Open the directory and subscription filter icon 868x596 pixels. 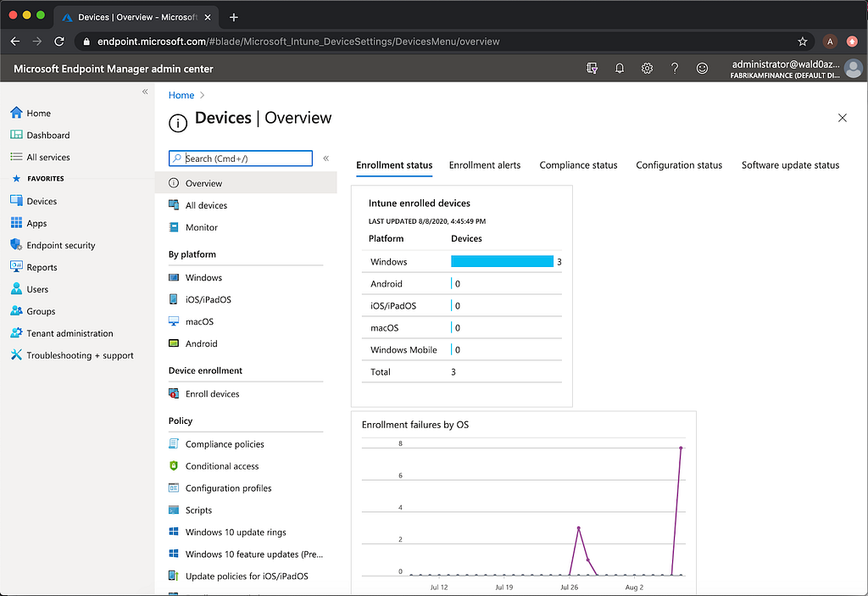[592, 68]
